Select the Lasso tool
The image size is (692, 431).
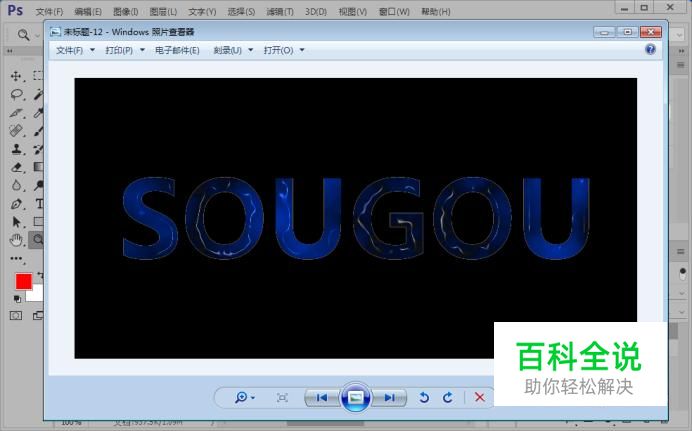(x=16, y=94)
